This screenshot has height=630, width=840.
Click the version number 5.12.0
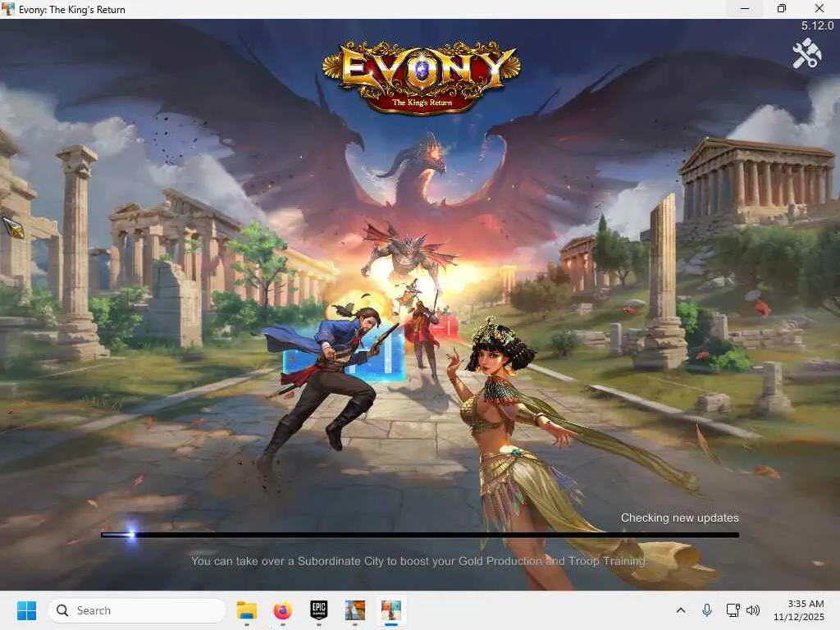tap(818, 25)
